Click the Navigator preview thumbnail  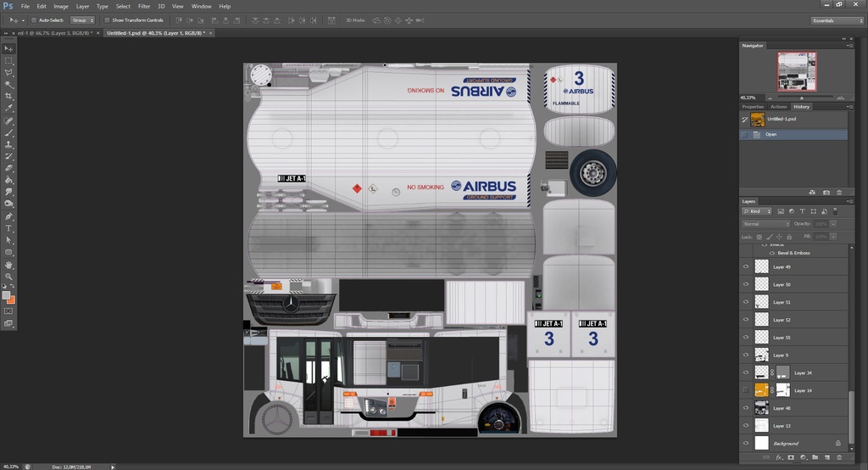(x=797, y=71)
